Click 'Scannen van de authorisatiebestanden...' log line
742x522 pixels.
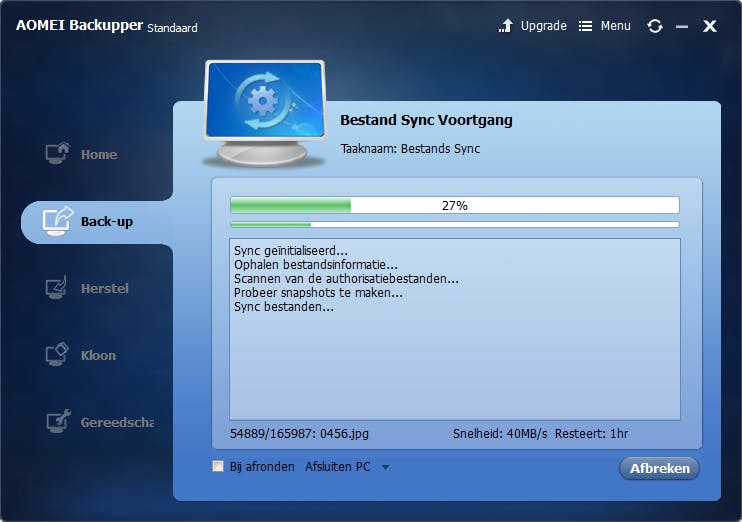coord(346,279)
